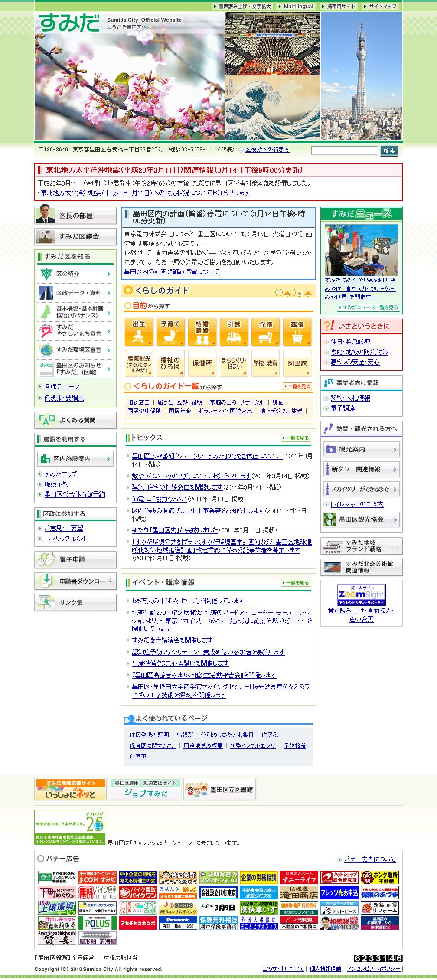Open the 引越 moving icon tile
The height and width of the screenshot is (980, 437).
[x=234, y=332]
